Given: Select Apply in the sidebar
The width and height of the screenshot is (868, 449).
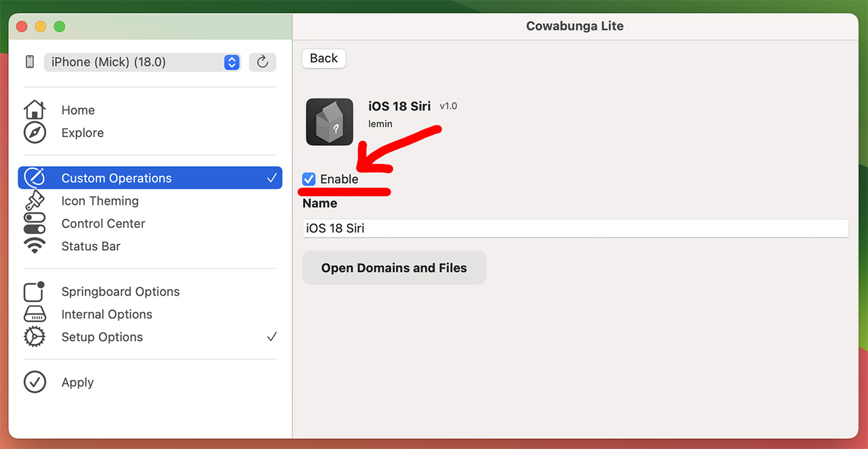Looking at the screenshot, I should click(77, 383).
